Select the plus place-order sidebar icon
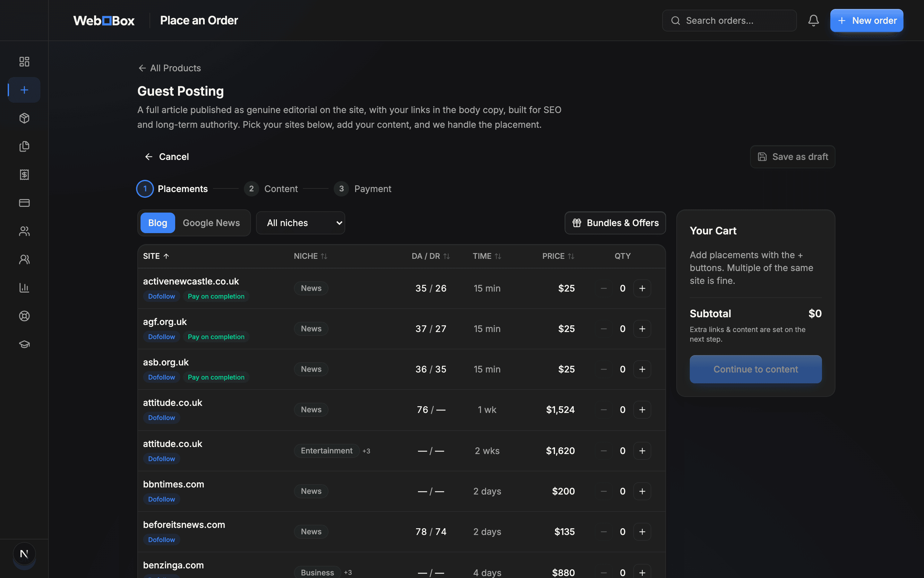This screenshot has height=578, width=924. pos(24,90)
